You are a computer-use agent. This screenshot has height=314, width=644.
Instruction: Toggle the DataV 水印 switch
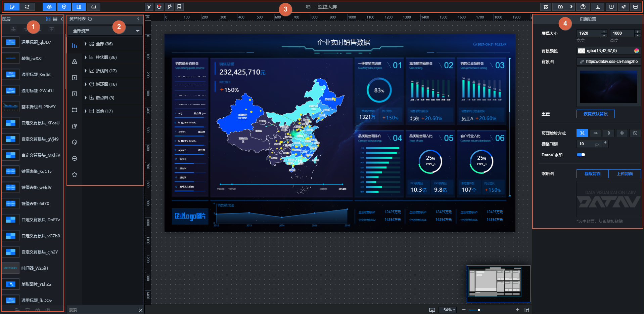[x=581, y=155]
